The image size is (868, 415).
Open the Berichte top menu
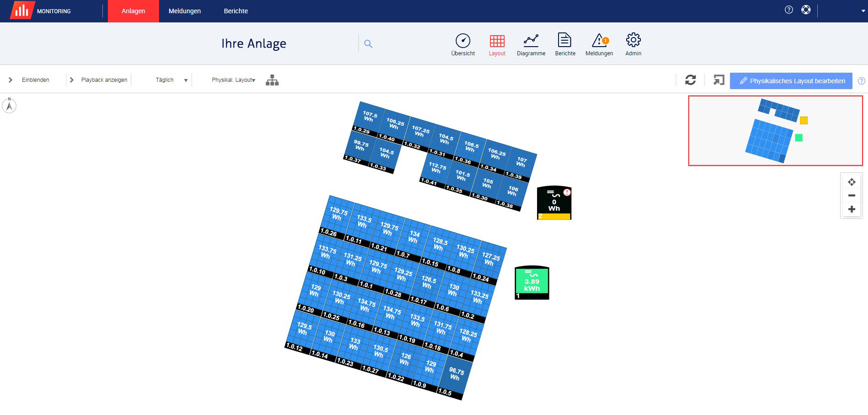click(x=236, y=11)
